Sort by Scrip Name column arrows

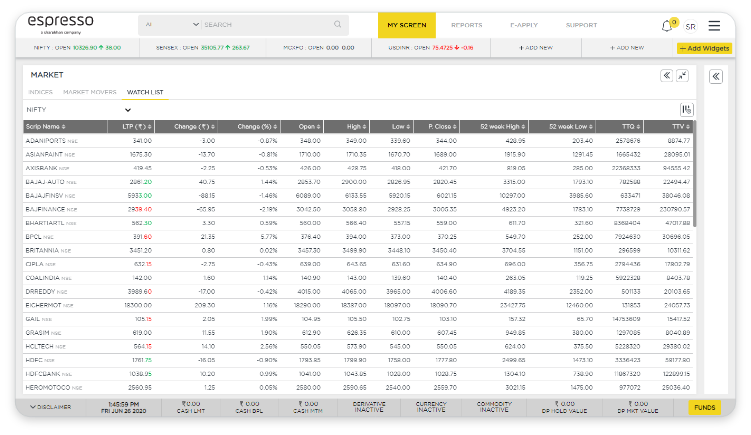click(63, 126)
